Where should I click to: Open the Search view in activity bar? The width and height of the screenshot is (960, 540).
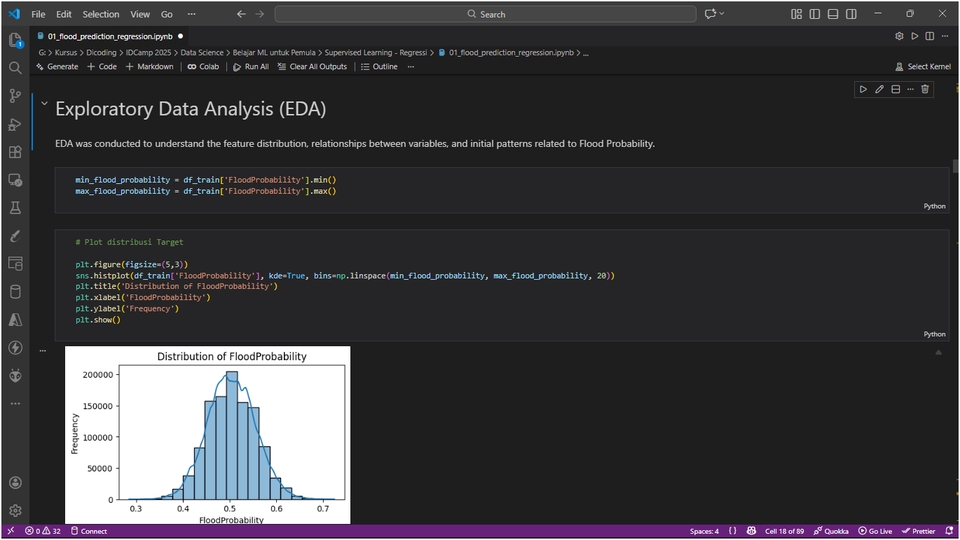pyautogui.click(x=15, y=68)
